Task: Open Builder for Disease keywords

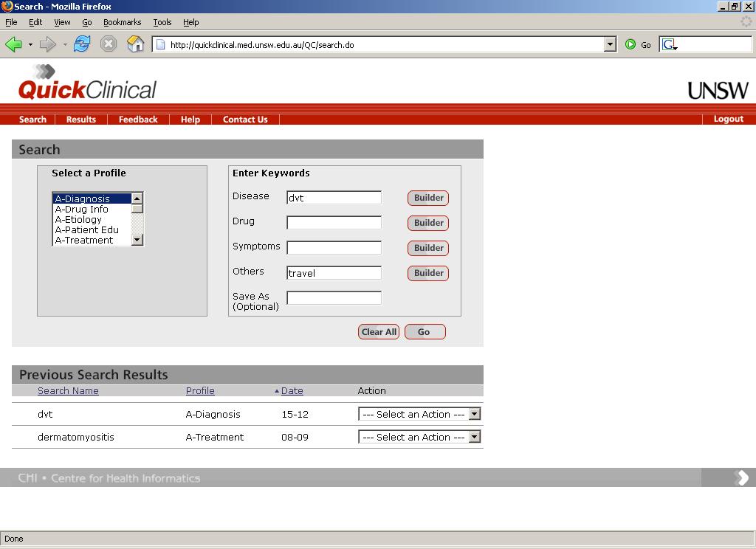Action: coord(428,198)
